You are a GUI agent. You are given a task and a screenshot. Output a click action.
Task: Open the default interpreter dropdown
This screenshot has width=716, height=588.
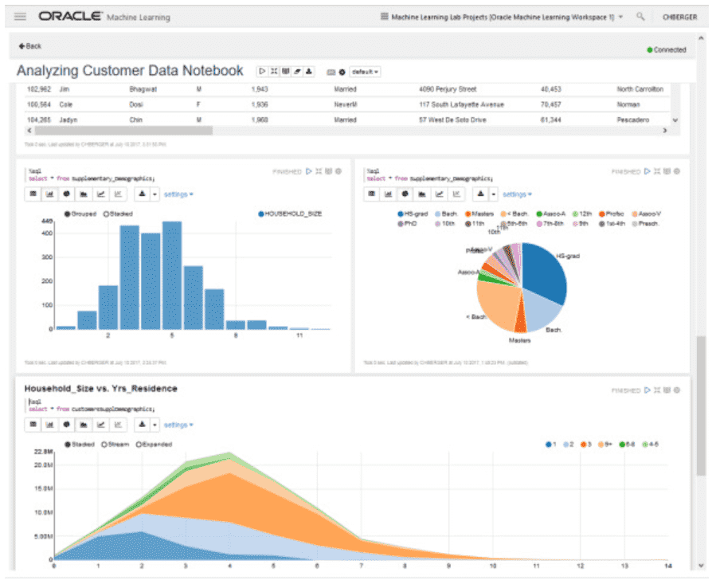366,72
